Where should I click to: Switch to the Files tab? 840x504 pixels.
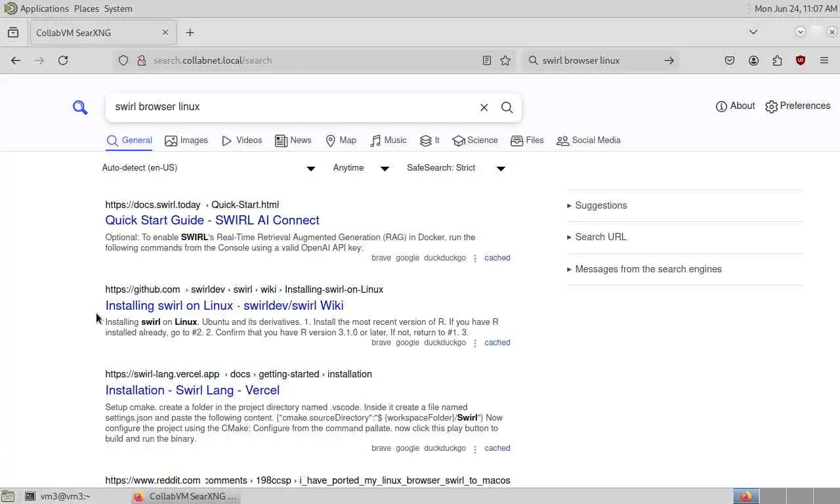click(x=527, y=140)
